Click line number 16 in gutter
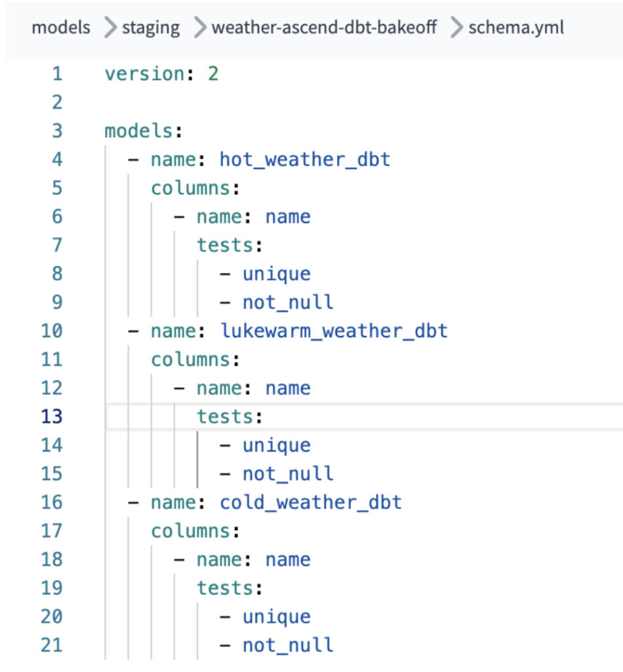 point(51,502)
